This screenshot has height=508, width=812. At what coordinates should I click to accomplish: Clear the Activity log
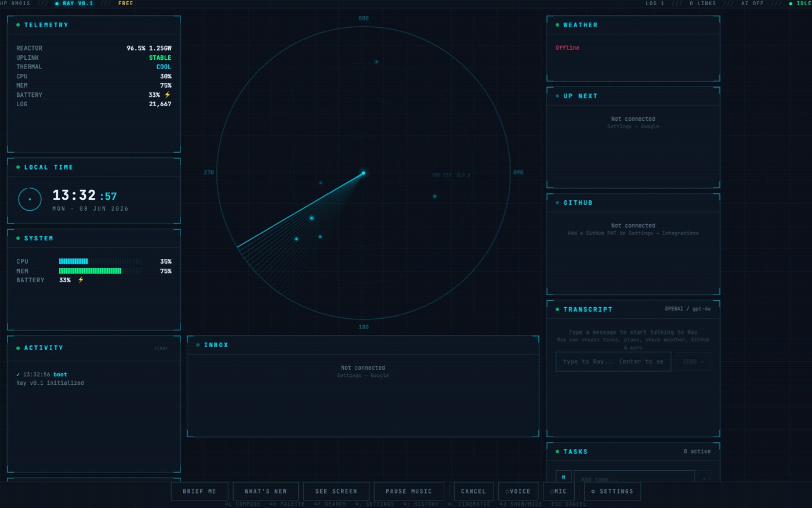click(161, 348)
